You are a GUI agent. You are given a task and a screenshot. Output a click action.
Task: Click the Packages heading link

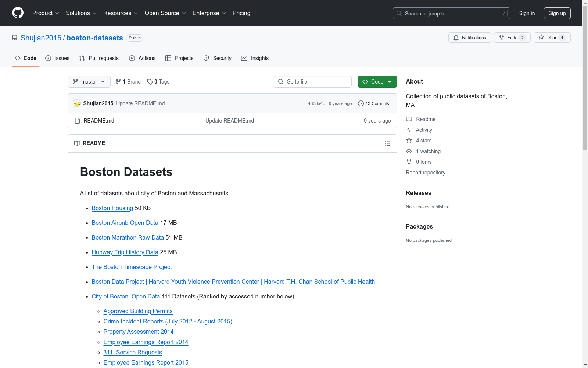[419, 226]
